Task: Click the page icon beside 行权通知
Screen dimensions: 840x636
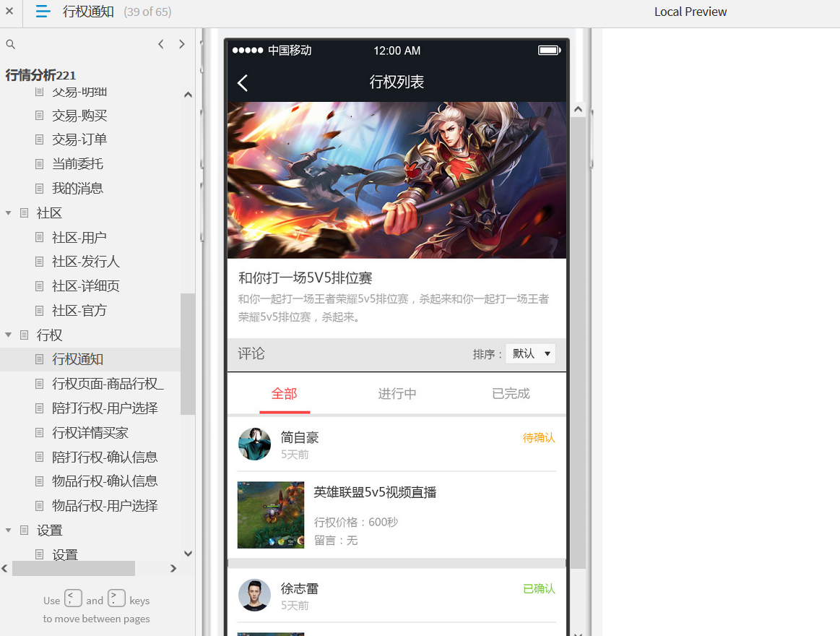Action: tap(39, 359)
